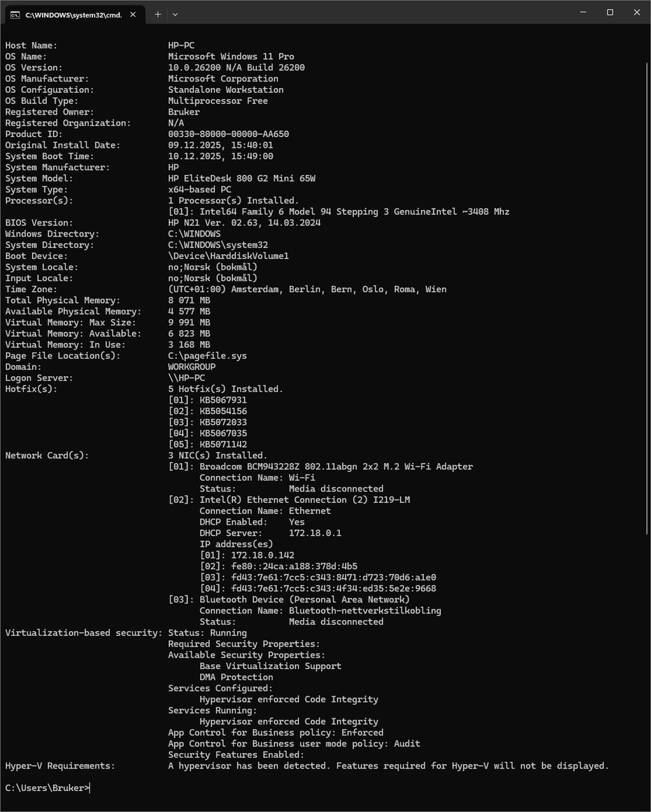Maximize the terminal window
Screen dimensions: 651x812
click(x=610, y=12)
